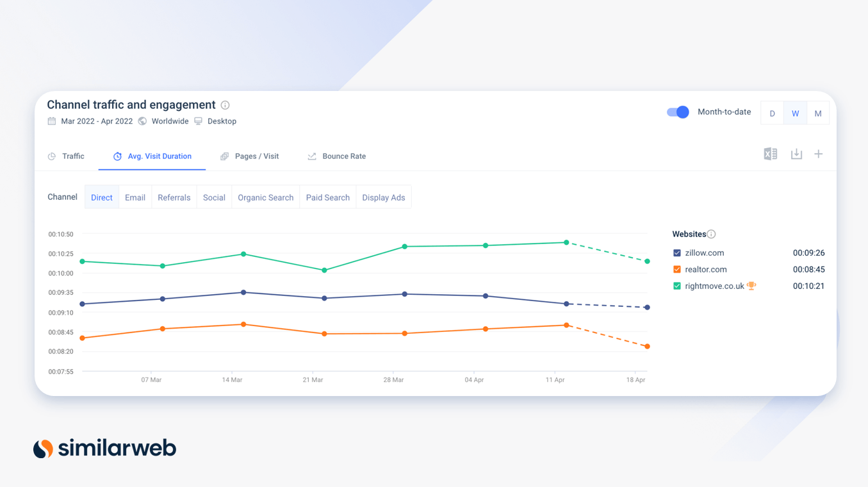Download the chart image

[796, 154]
